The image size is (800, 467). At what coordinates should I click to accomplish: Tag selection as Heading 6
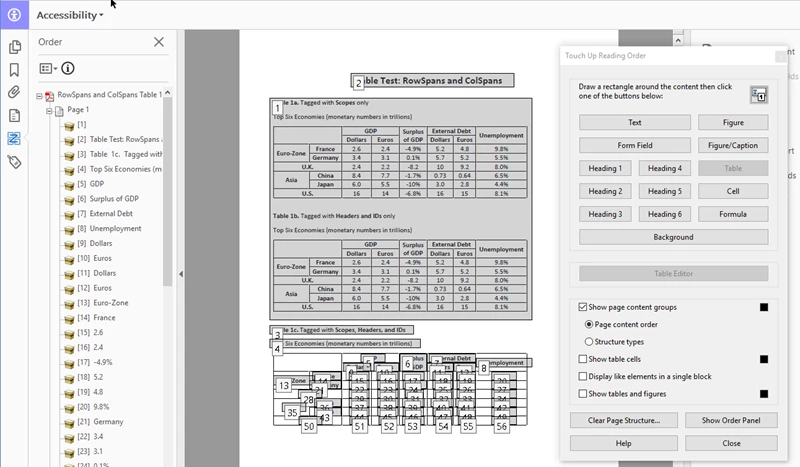click(665, 214)
